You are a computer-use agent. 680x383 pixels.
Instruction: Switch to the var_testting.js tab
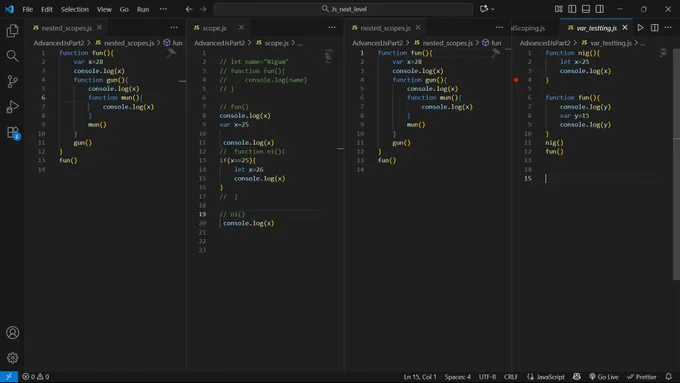[597, 28]
